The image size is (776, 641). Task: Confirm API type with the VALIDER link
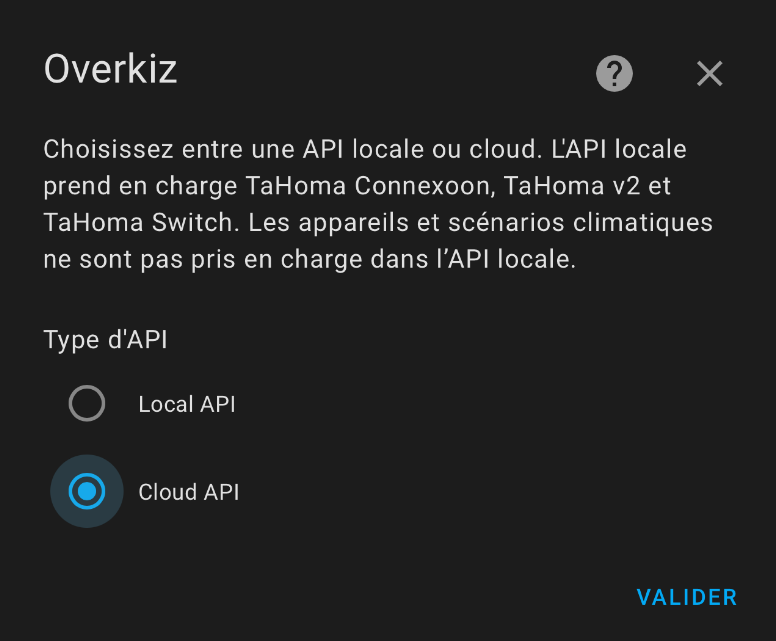click(x=686, y=597)
